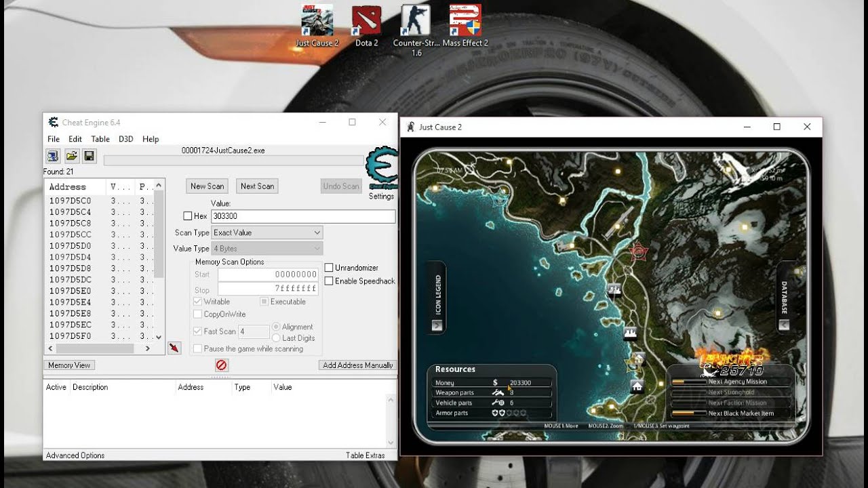The width and height of the screenshot is (868, 488).
Task: Open the Edit menu
Action: tap(75, 139)
